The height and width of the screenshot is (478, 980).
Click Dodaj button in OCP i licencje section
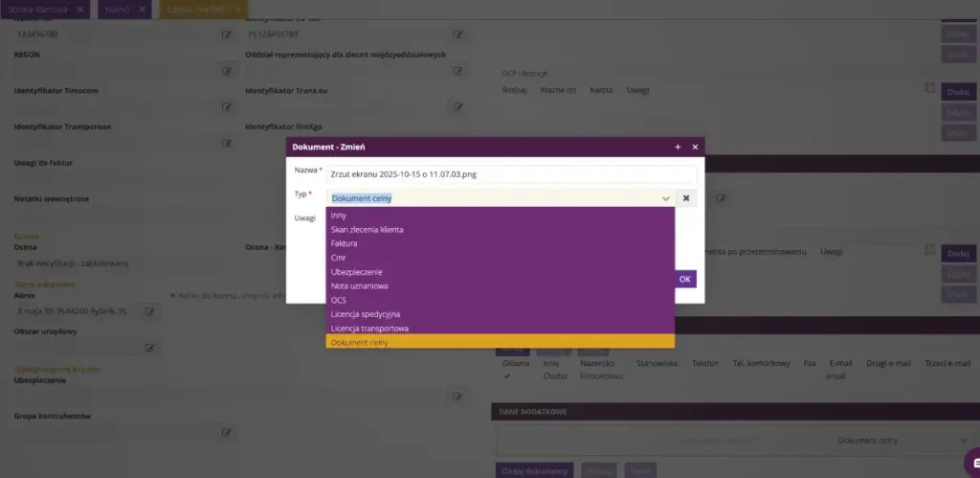(957, 92)
